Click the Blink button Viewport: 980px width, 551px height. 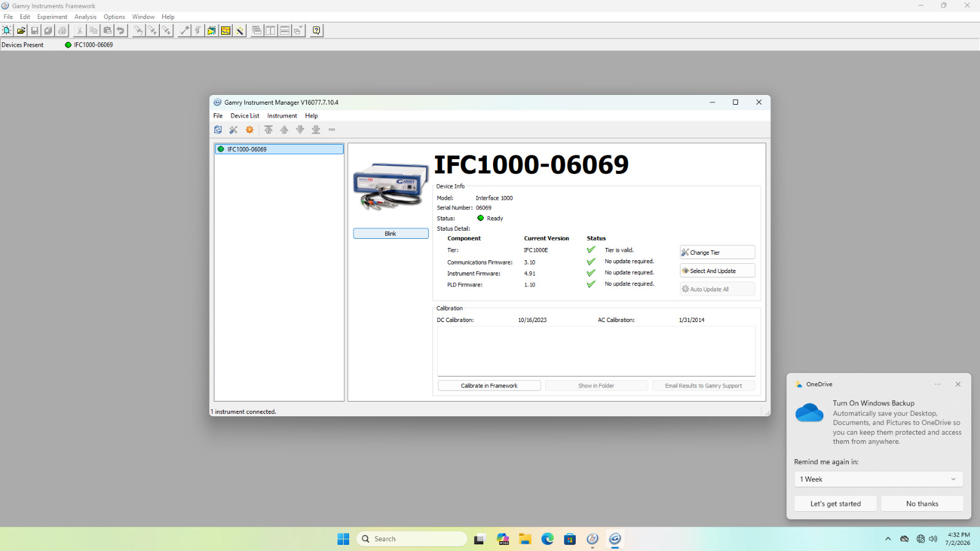tap(391, 234)
